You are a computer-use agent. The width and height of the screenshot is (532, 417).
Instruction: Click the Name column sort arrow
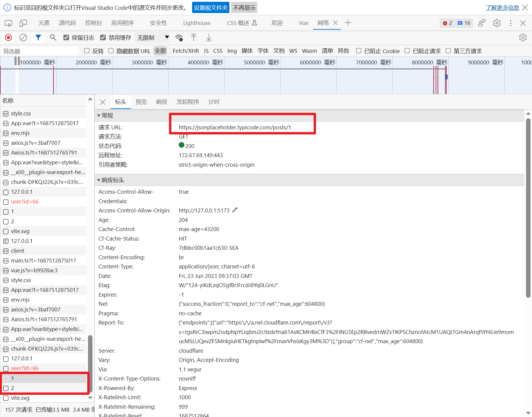[90, 99]
